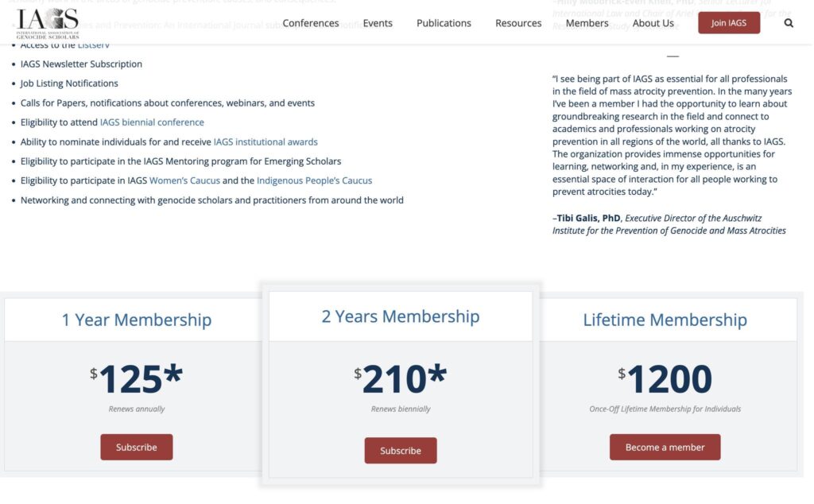Open the Resources menu
This screenshot has height=504, width=814.
click(518, 23)
